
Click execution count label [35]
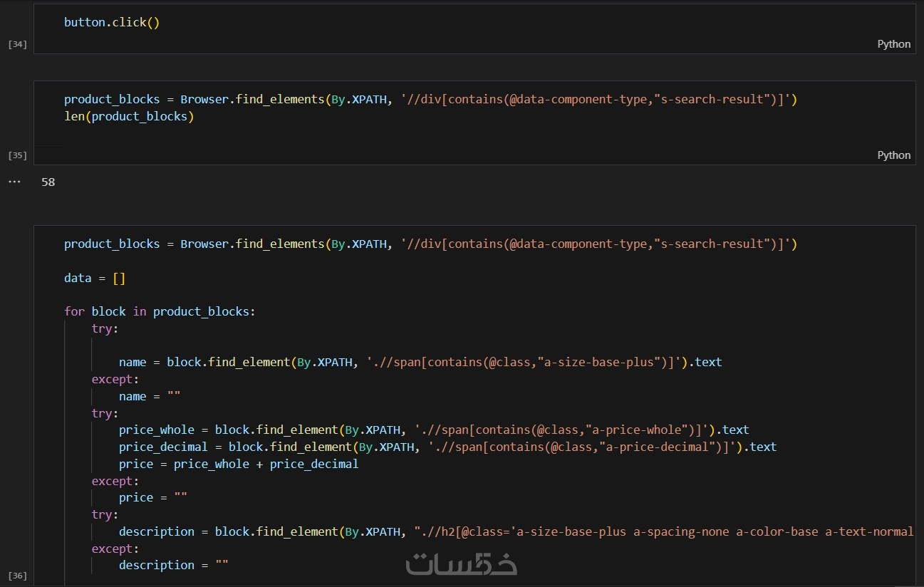coord(17,155)
